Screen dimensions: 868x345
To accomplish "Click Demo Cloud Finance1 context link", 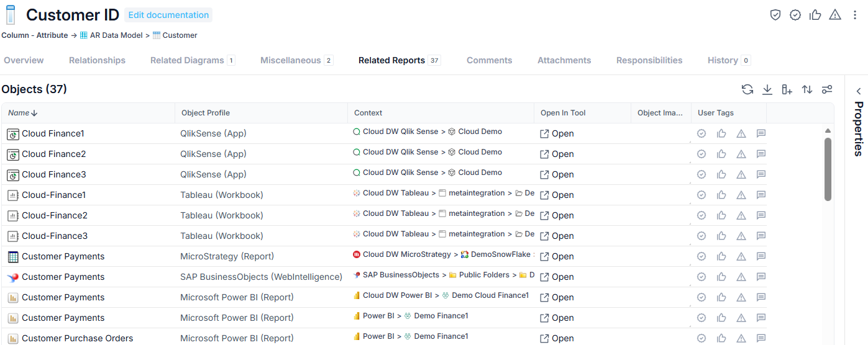I will [x=490, y=295].
